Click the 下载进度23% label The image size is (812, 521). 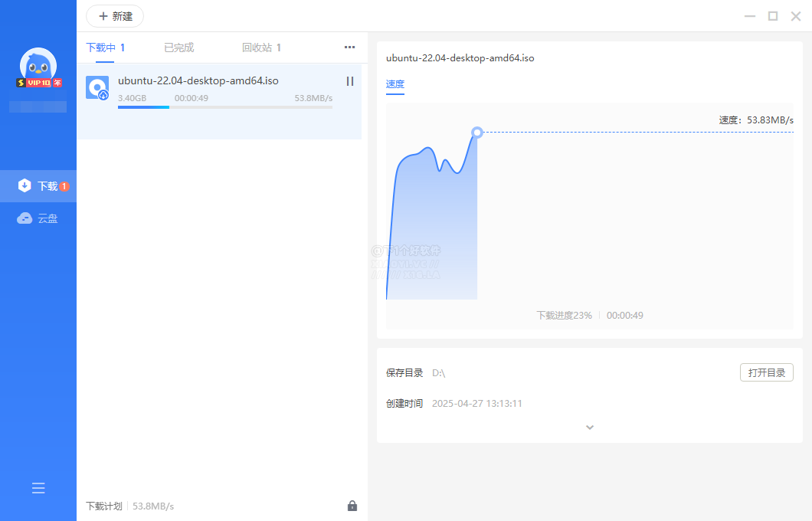tap(564, 316)
